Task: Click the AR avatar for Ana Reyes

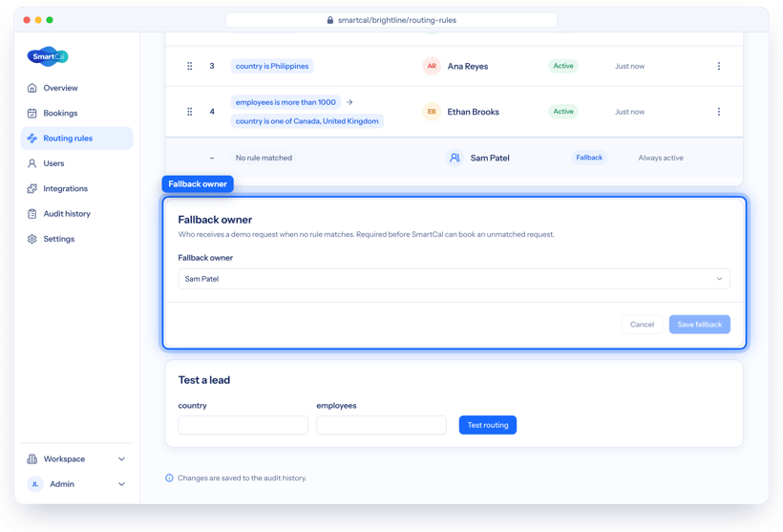Action: click(432, 66)
